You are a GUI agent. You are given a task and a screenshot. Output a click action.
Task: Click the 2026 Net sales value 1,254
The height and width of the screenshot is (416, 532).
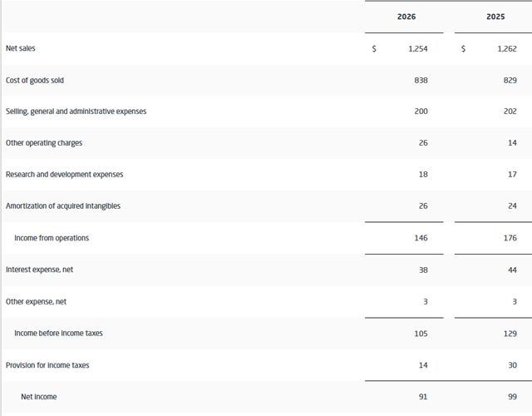(417, 48)
